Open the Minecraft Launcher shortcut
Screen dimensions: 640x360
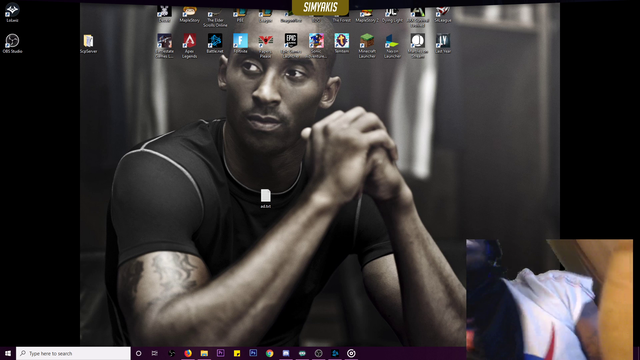(367, 46)
